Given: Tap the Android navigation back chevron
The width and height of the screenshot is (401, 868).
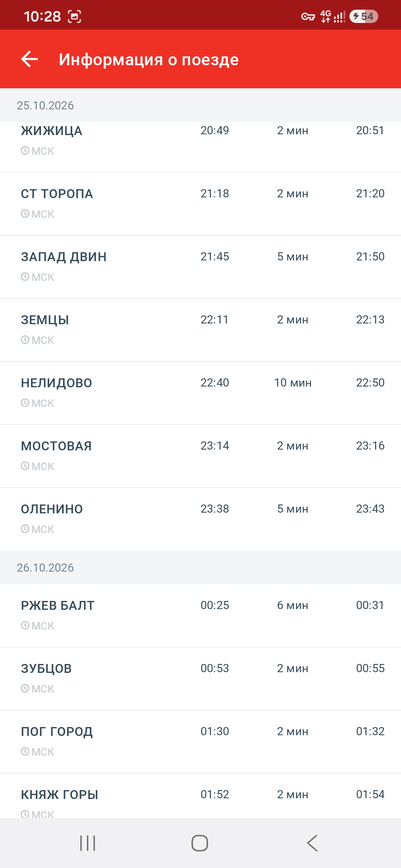Looking at the screenshot, I should click(x=312, y=843).
